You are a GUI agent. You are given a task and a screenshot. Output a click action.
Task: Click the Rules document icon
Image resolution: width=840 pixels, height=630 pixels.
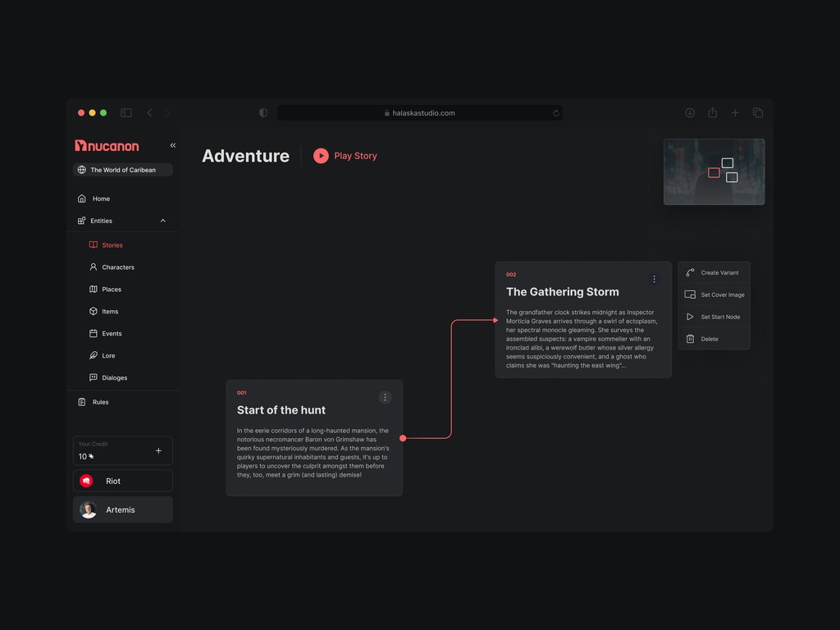(82, 402)
